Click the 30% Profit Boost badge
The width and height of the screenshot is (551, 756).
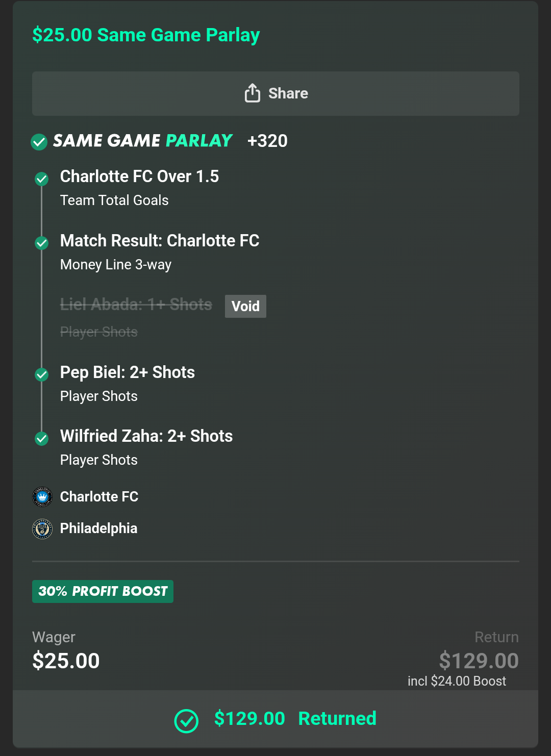[103, 591]
